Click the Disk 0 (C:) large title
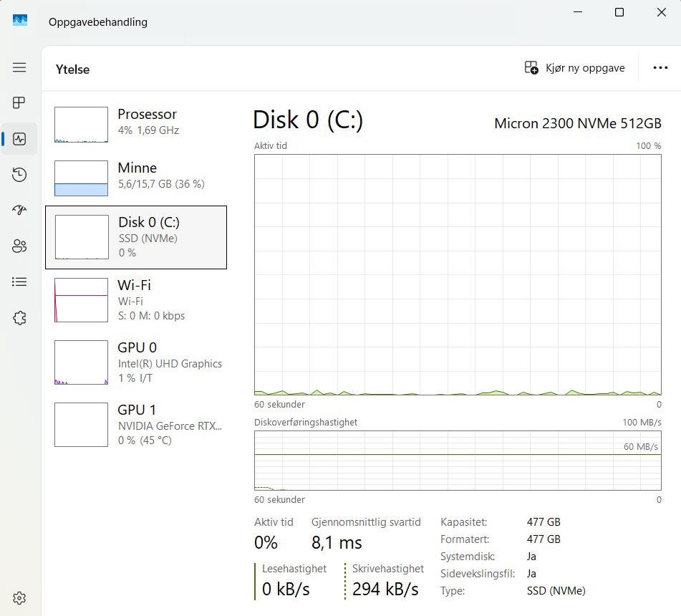Image resolution: width=681 pixels, height=616 pixels. pos(308,120)
